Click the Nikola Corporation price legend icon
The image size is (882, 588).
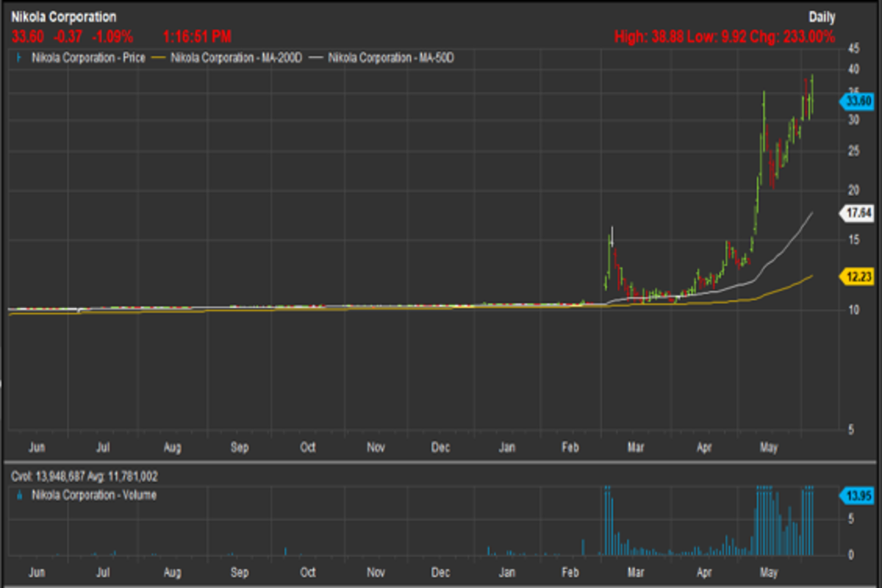click(x=18, y=57)
